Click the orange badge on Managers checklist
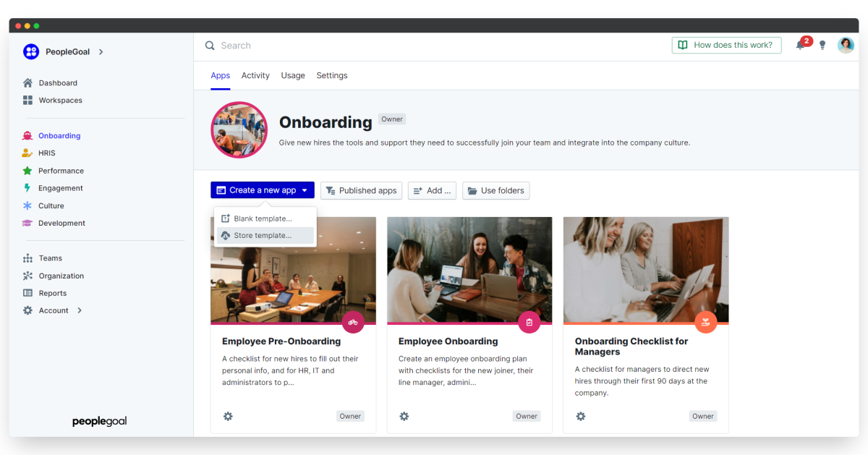Screen dimensions: 868x455 706,322
